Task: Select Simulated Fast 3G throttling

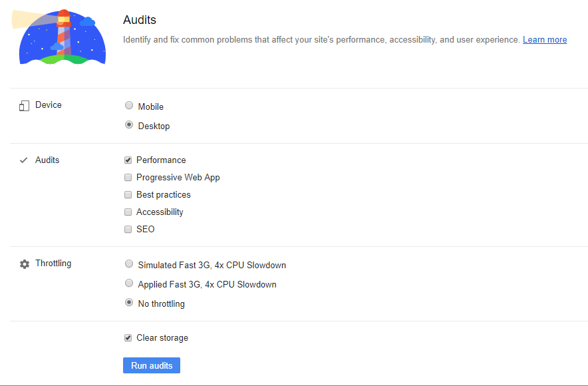Action: pyautogui.click(x=128, y=264)
